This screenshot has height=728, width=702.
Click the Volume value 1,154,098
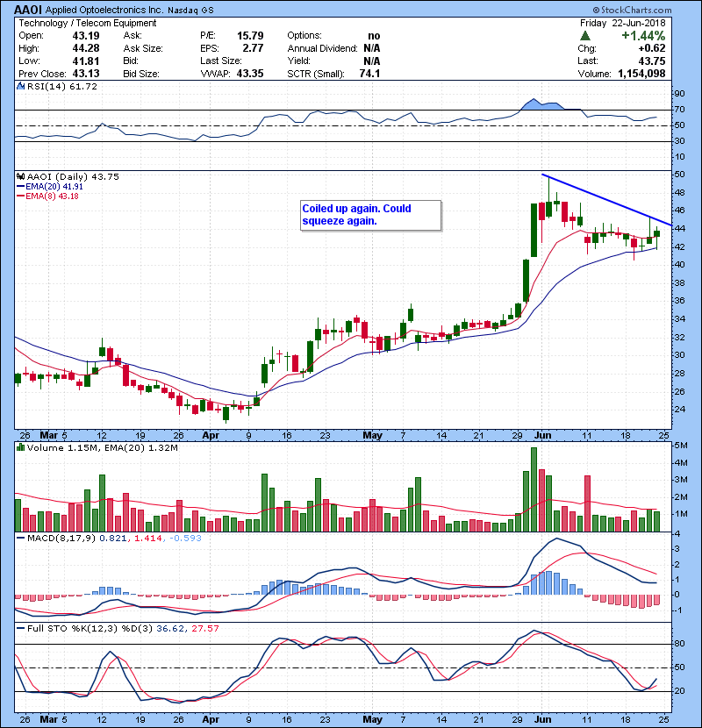[641, 74]
